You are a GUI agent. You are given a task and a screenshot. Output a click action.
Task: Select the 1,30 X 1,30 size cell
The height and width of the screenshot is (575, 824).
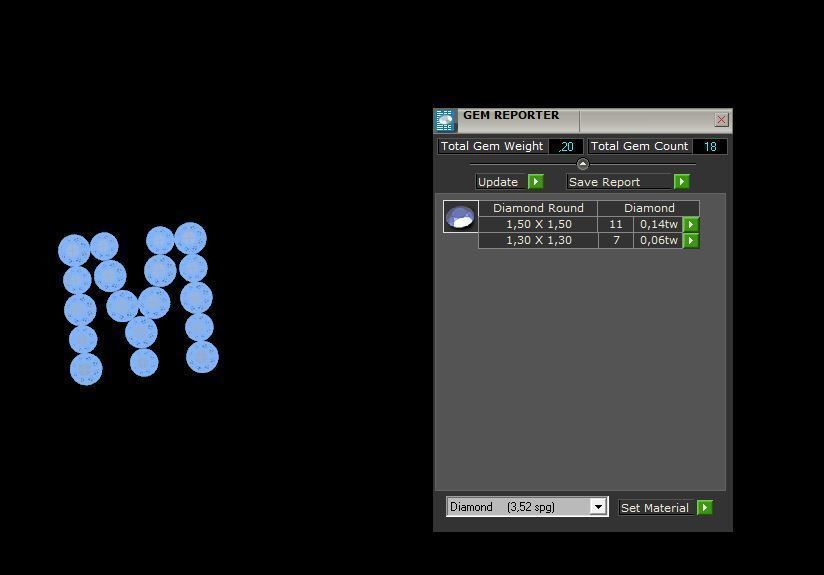click(x=538, y=241)
